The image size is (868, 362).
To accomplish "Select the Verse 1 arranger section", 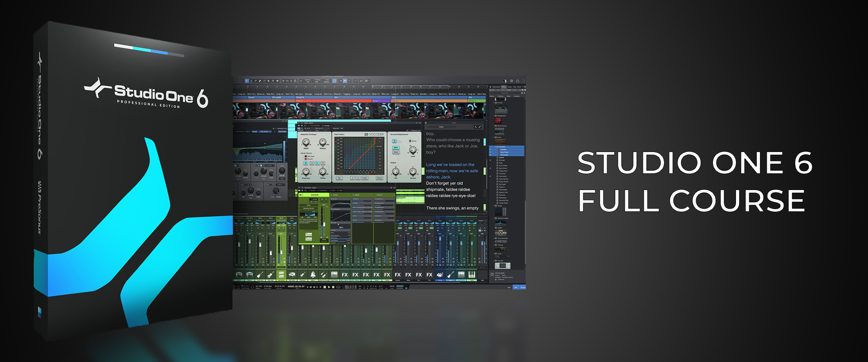I will click(429, 101).
